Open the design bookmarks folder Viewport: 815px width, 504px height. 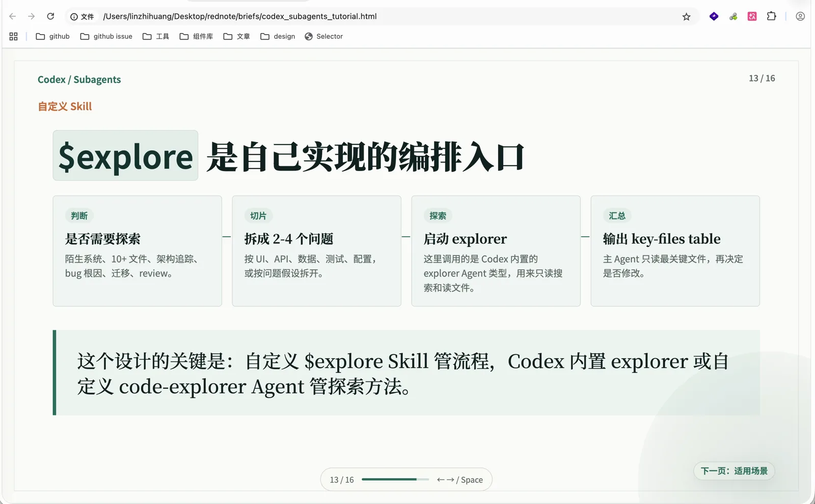click(278, 36)
